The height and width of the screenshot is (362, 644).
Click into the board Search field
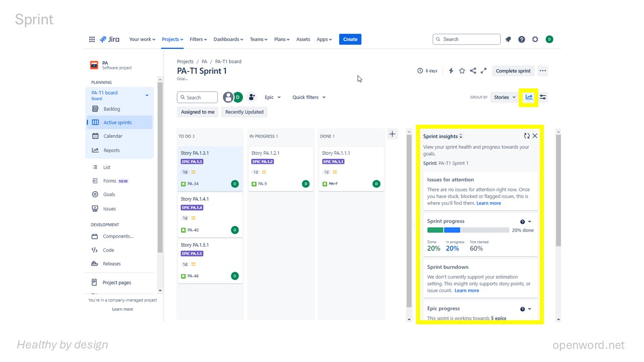(197, 97)
